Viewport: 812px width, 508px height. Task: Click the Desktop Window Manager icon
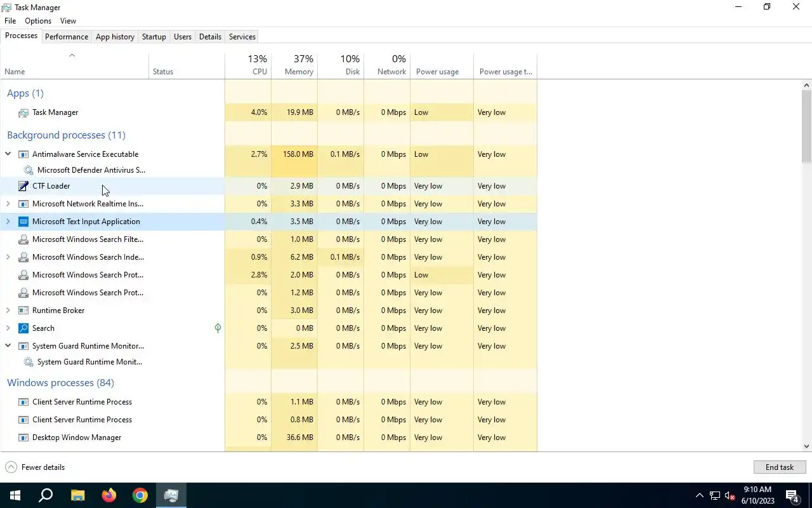pyautogui.click(x=23, y=438)
